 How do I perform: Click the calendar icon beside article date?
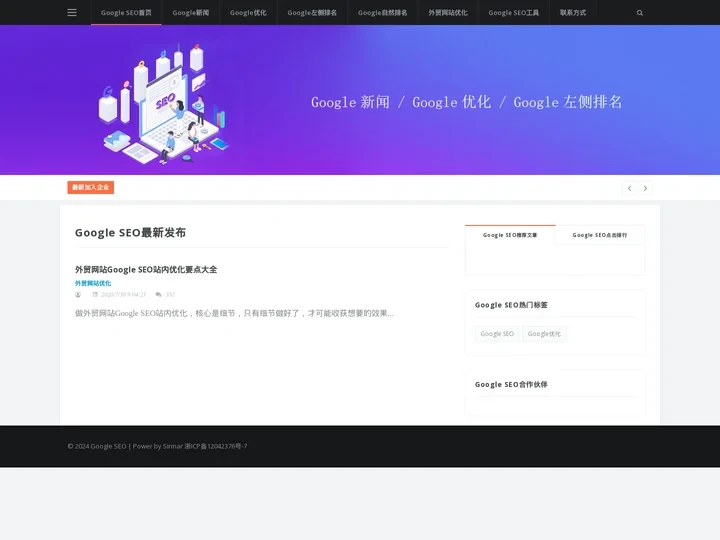pos(95,294)
